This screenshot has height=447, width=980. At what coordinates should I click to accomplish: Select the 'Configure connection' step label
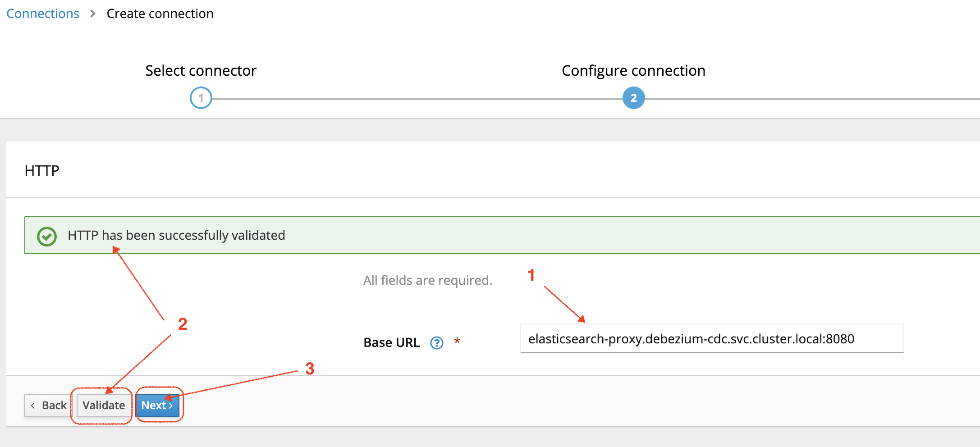633,71
